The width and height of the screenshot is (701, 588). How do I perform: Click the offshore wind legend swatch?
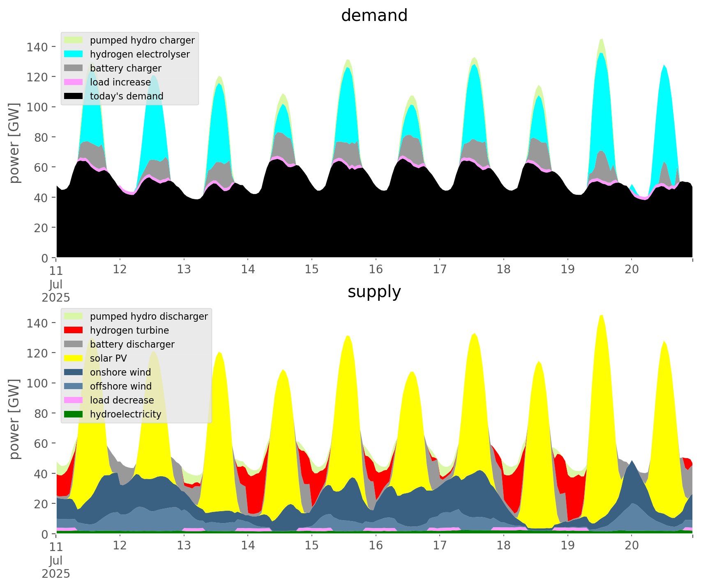click(x=74, y=386)
